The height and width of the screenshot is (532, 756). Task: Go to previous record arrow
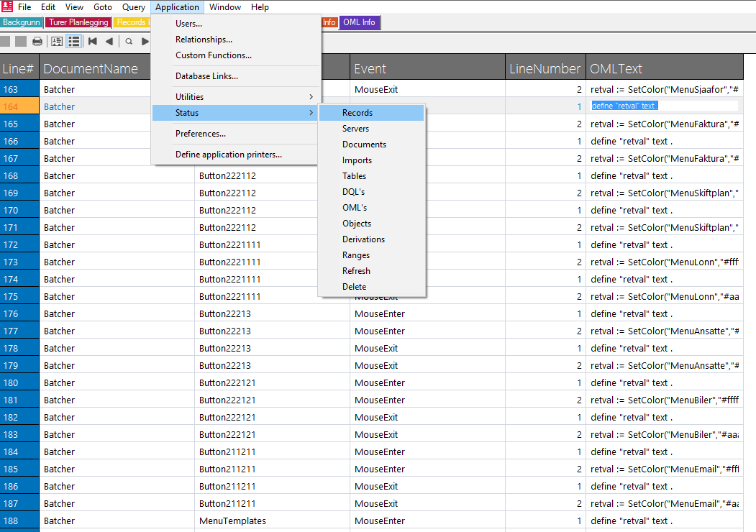click(109, 42)
